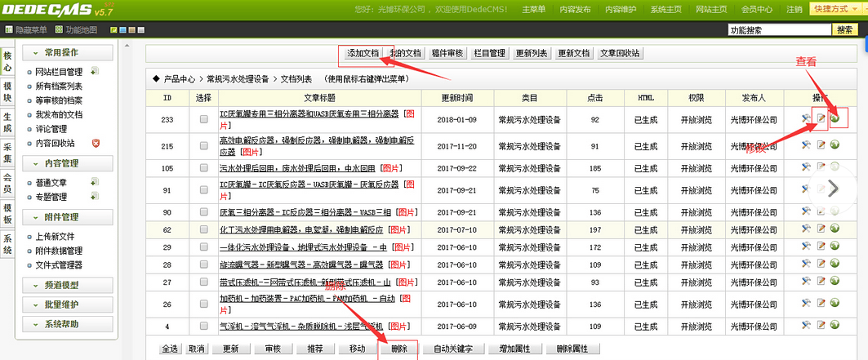Screen dimensions: 868x360
Task: Check the box for row ID 233
Action: tap(203, 119)
